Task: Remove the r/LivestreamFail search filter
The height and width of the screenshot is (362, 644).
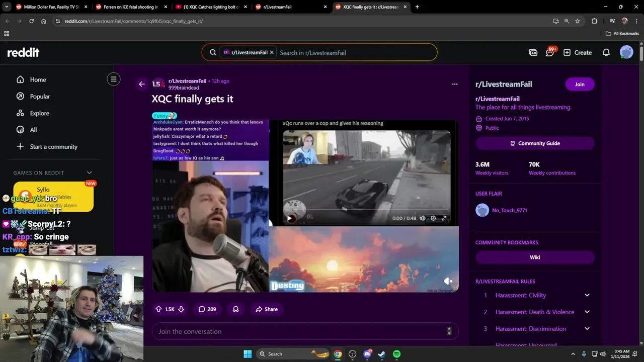Action: pyautogui.click(x=272, y=52)
